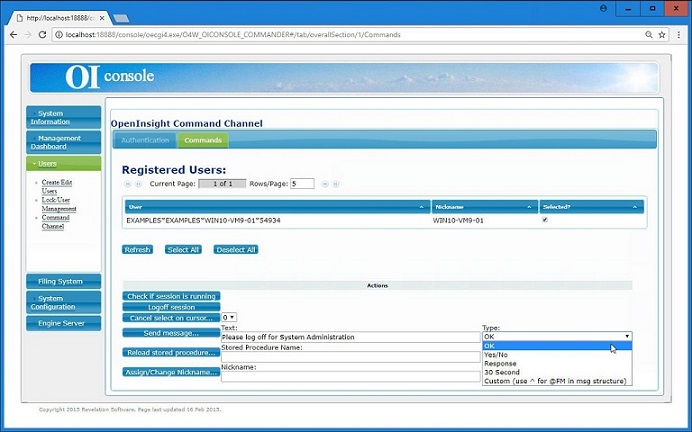
Task: Click the Nickname input field
Action: coord(350,376)
